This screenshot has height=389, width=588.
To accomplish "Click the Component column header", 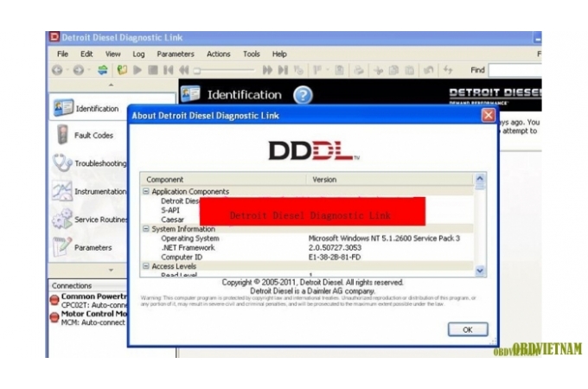I will click(x=224, y=180).
